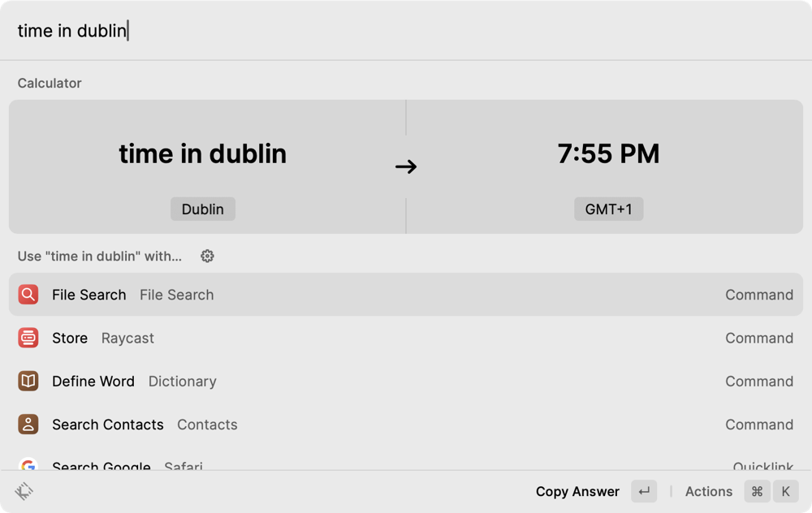Click the Raycast logo in bottom bar
Image resolution: width=812 pixels, height=513 pixels.
click(x=24, y=491)
